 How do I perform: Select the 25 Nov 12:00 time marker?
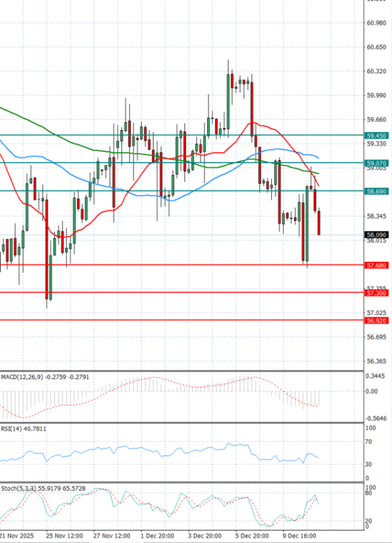click(64, 534)
